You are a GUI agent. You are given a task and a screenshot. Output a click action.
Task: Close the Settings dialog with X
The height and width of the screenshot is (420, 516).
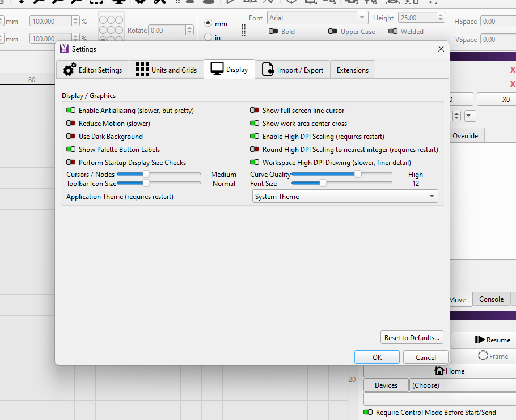pos(441,49)
